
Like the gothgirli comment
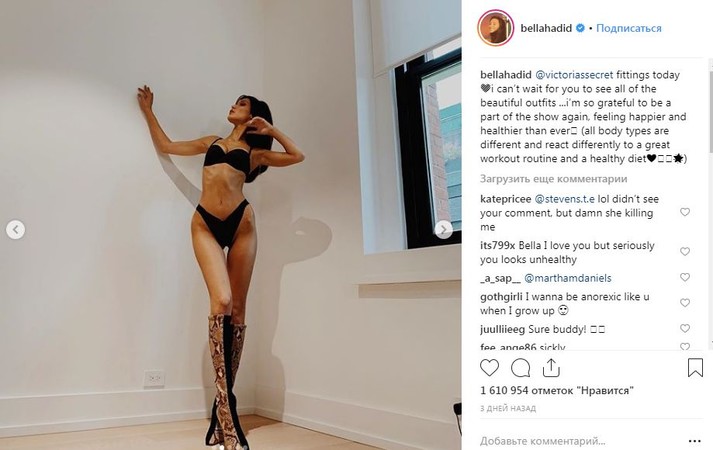[685, 303]
